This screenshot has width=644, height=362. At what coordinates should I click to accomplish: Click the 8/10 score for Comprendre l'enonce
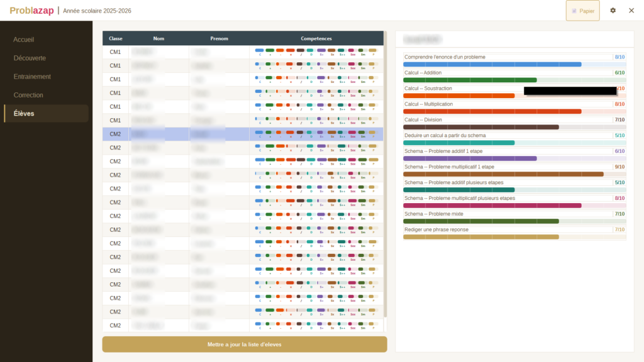coord(619,57)
